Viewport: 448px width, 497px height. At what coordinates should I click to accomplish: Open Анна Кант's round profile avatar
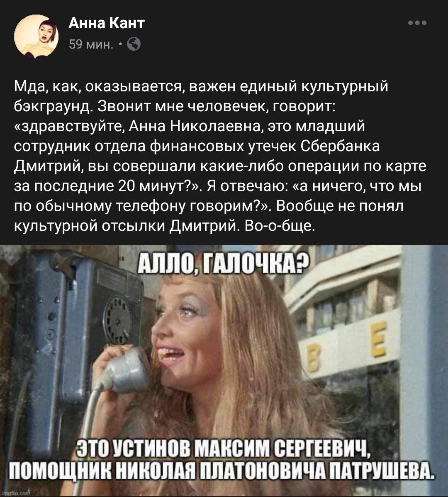tap(37, 37)
